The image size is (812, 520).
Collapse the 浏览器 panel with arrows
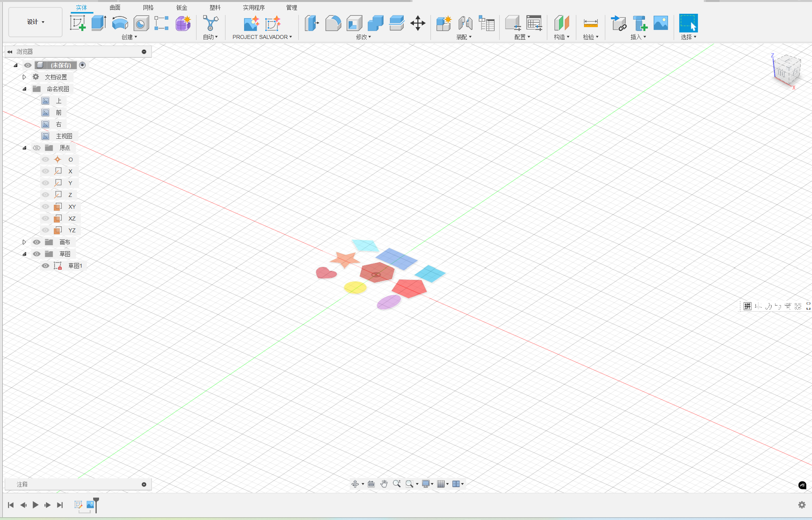[10, 52]
